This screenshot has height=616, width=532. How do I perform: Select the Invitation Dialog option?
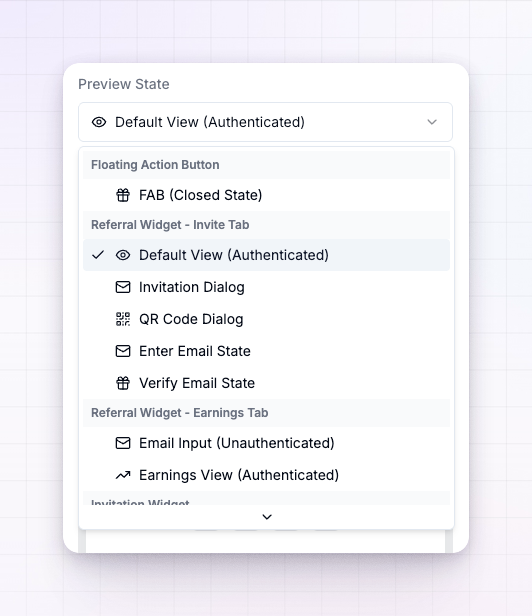pos(266,287)
